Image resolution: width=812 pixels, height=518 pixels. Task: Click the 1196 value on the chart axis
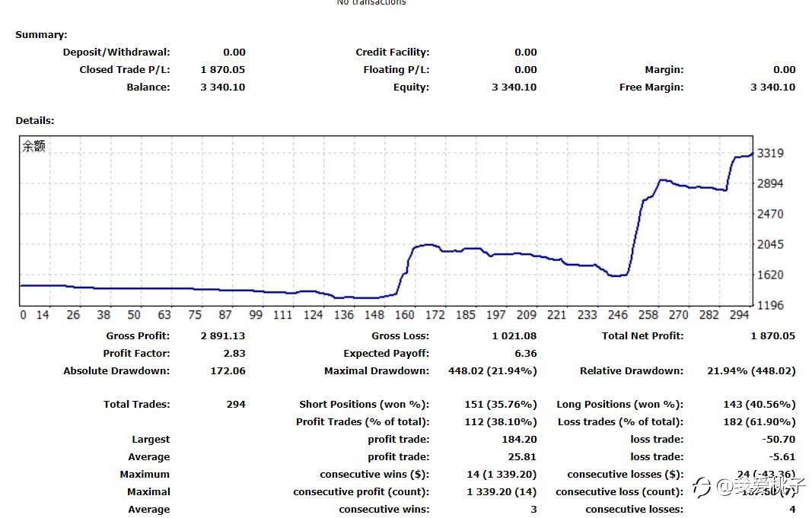point(770,305)
